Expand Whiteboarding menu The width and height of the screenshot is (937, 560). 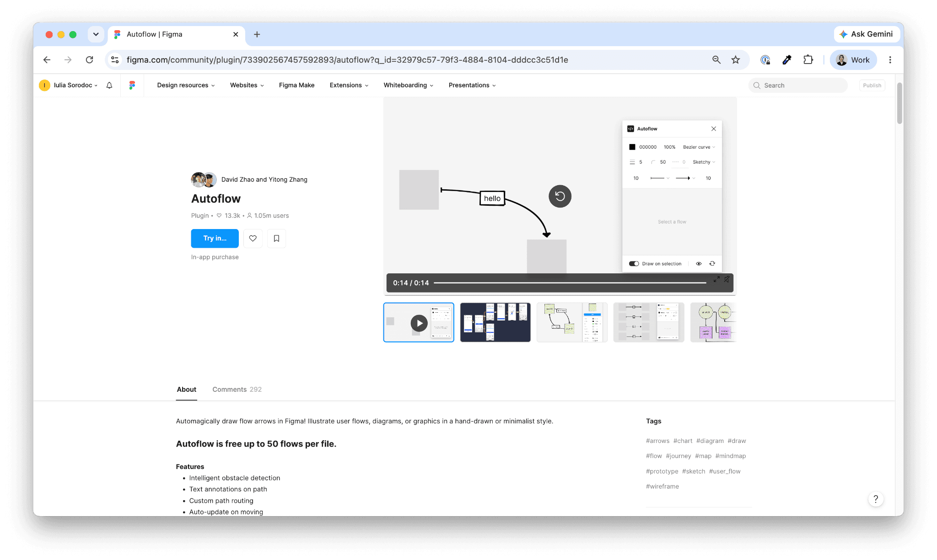pos(408,85)
